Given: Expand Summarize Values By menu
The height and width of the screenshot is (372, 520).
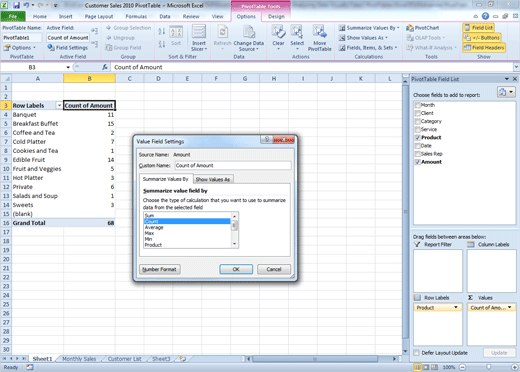Looking at the screenshot, I should [x=369, y=28].
